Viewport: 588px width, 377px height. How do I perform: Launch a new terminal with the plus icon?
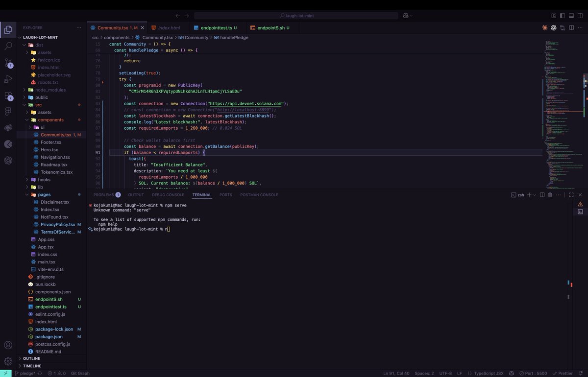[x=530, y=194]
